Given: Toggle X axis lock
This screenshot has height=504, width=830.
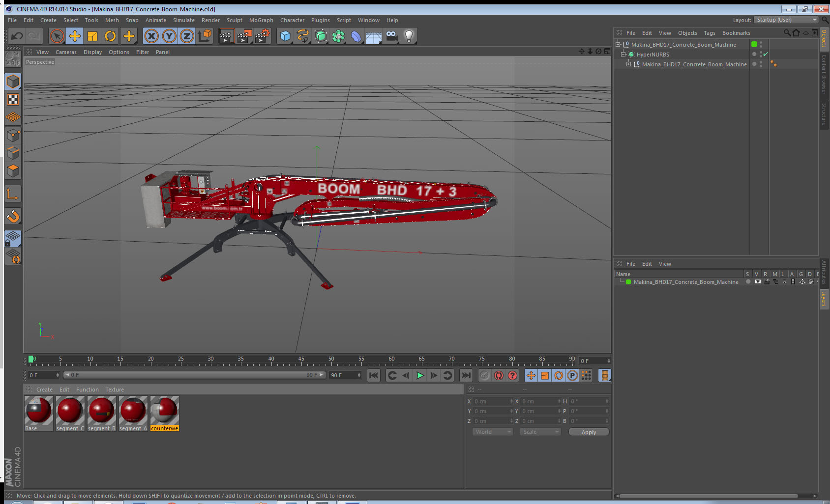Looking at the screenshot, I should click(151, 36).
